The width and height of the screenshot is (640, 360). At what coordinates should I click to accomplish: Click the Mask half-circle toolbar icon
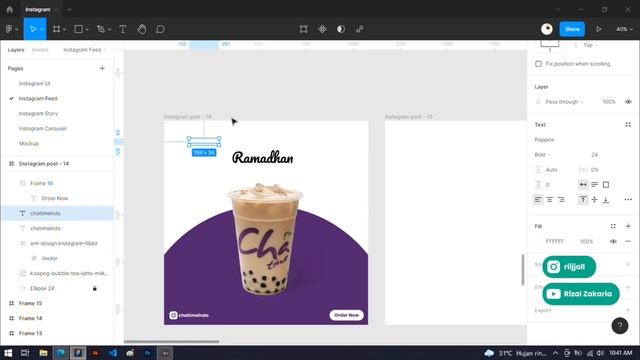341,29
